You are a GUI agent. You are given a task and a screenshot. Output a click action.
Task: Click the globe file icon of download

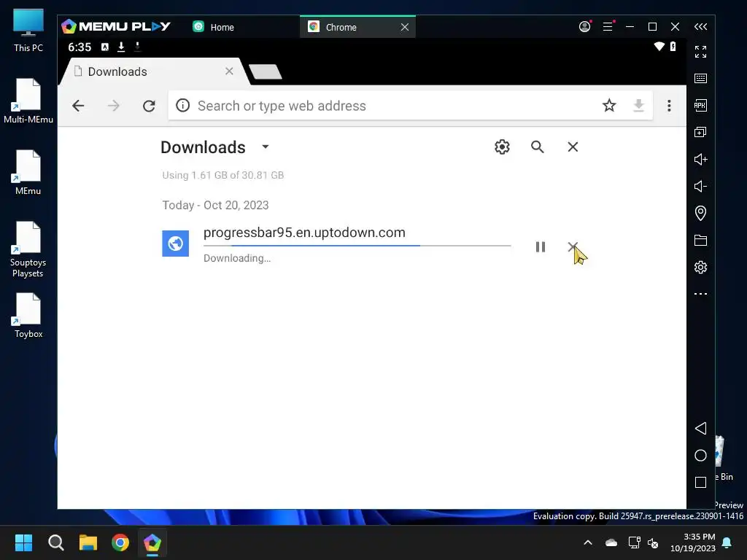(175, 244)
